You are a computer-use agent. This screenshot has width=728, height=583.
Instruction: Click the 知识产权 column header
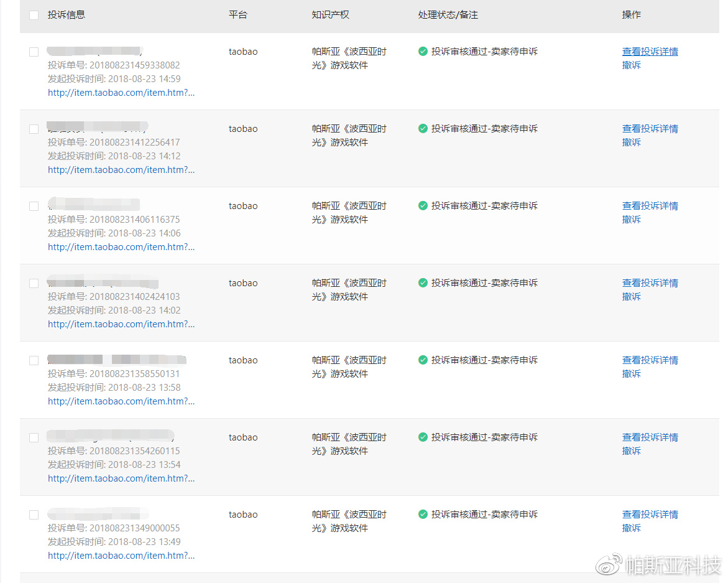click(331, 15)
